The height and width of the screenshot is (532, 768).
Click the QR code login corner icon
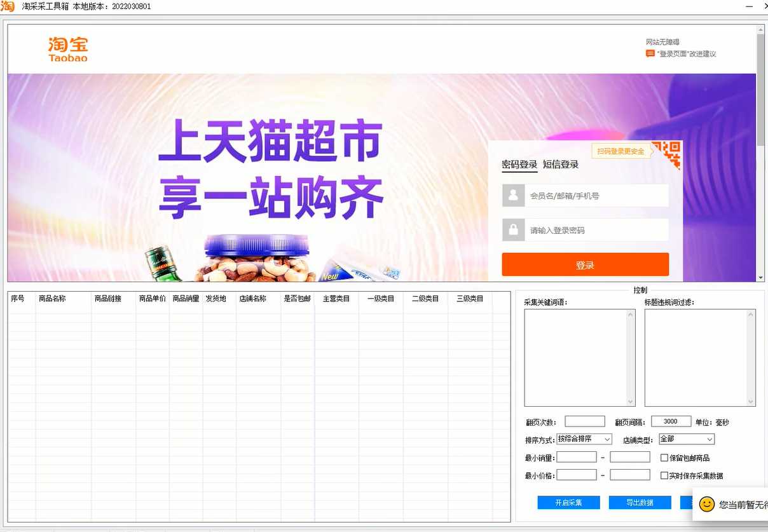[x=667, y=154]
